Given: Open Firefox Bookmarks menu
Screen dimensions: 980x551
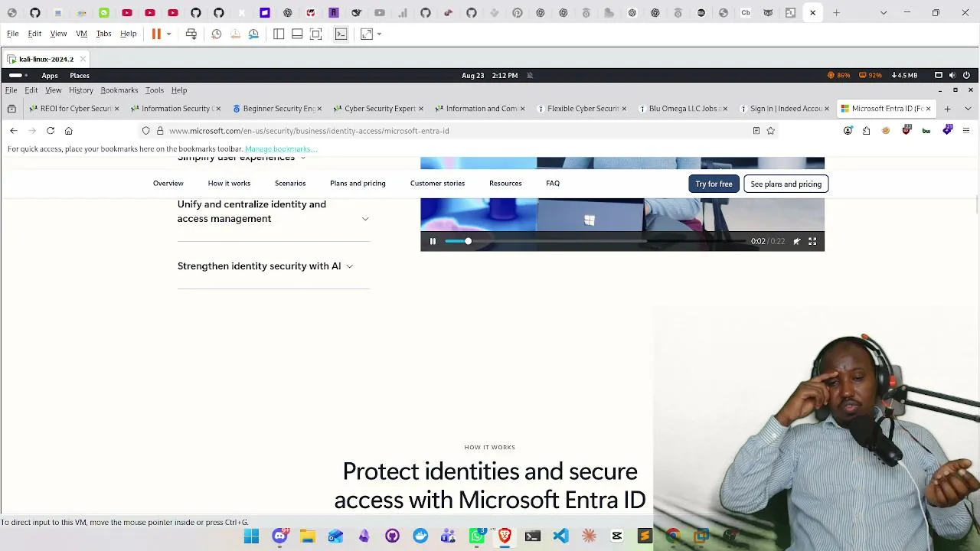Looking at the screenshot, I should (119, 90).
